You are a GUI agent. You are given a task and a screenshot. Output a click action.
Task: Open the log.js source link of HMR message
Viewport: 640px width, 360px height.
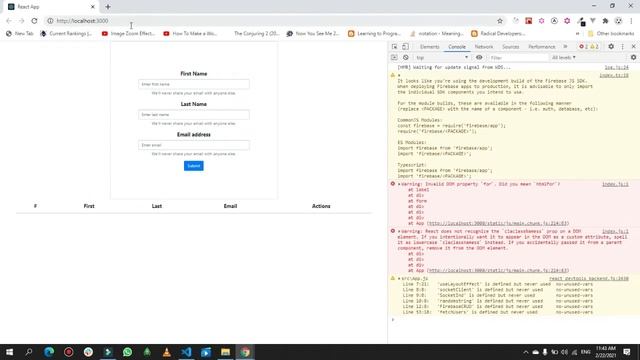click(x=616, y=67)
